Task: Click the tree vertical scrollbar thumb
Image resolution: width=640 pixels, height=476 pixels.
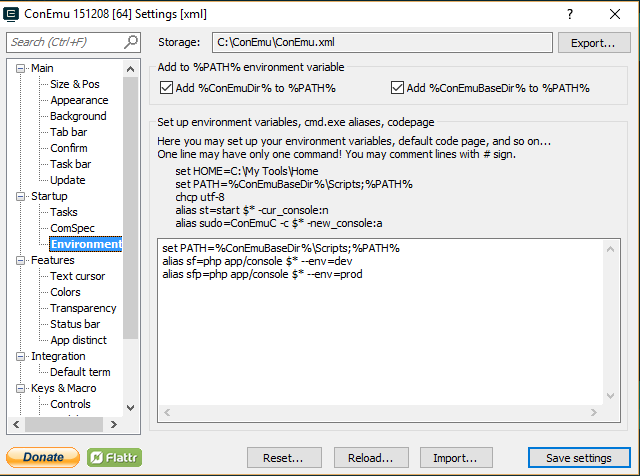Action: 131,208
